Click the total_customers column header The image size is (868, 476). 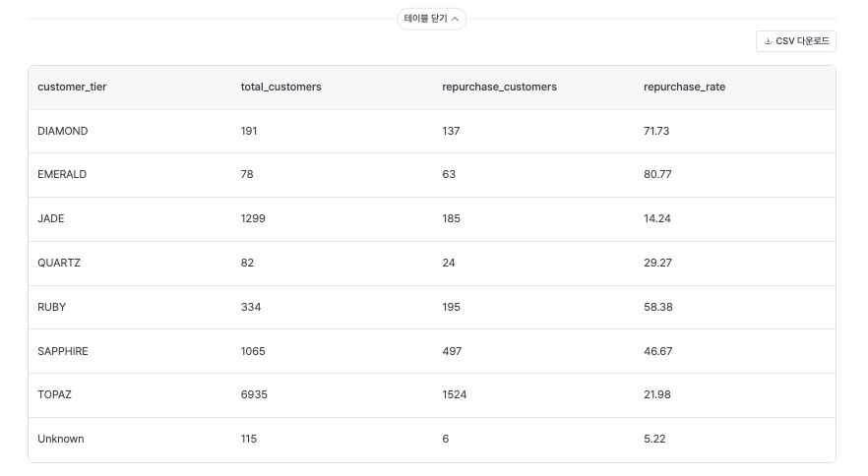(x=280, y=88)
